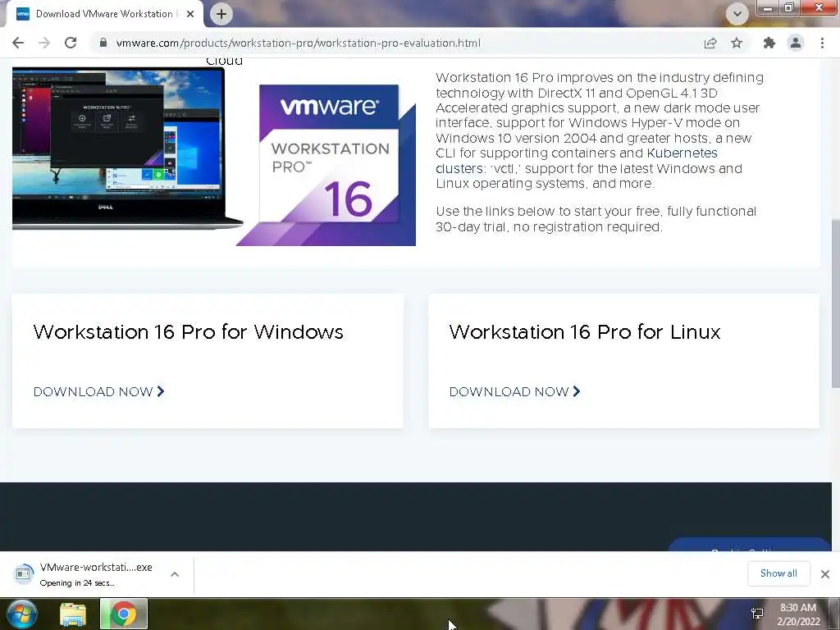840x630 pixels.
Task: Bookmark this page with the star icon
Action: click(x=737, y=43)
